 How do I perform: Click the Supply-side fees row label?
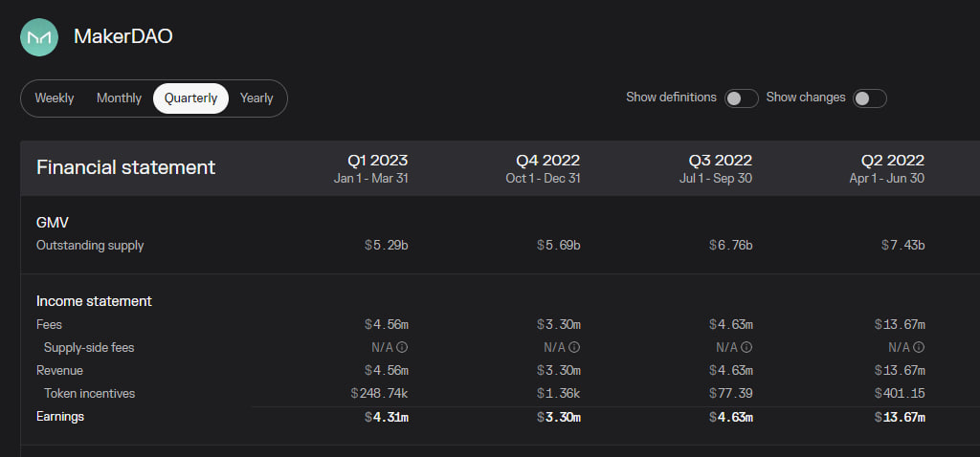[x=89, y=347]
